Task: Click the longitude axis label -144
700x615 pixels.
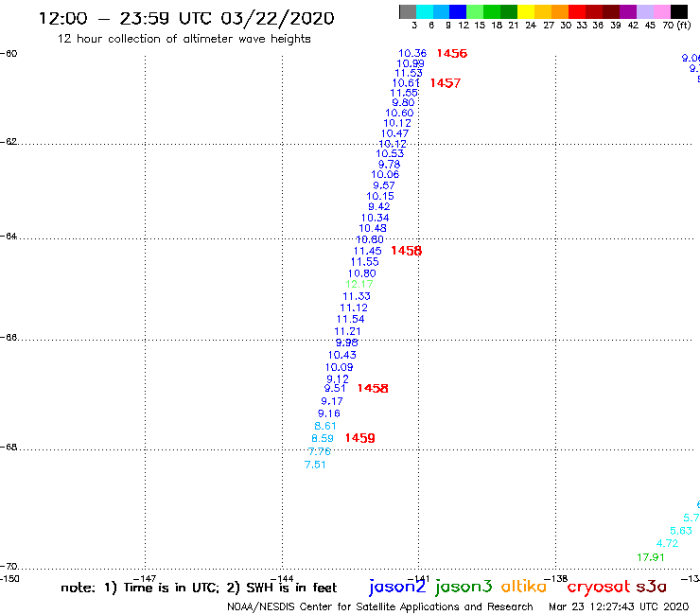Action: coord(282,578)
